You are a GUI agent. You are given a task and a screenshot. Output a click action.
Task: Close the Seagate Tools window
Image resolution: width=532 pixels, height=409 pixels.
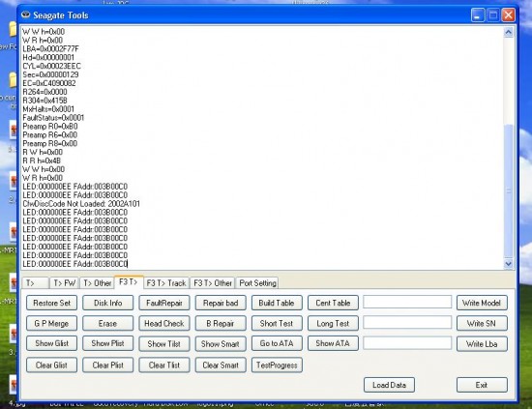click(x=508, y=15)
